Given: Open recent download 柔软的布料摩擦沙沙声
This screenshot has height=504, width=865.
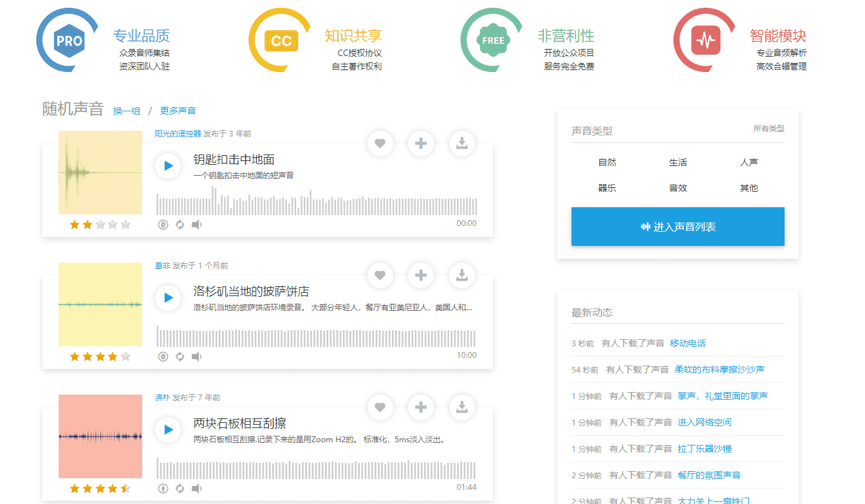Looking at the screenshot, I should (720, 369).
